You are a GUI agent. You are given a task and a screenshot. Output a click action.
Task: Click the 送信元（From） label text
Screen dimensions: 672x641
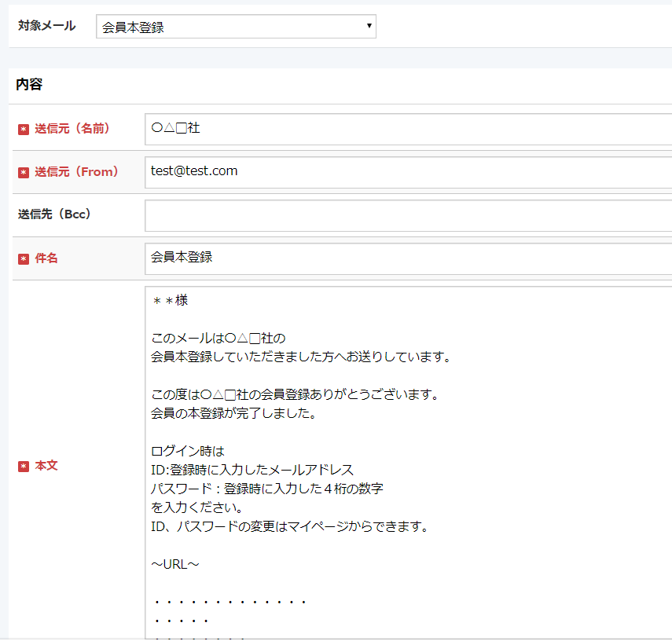click(76, 172)
